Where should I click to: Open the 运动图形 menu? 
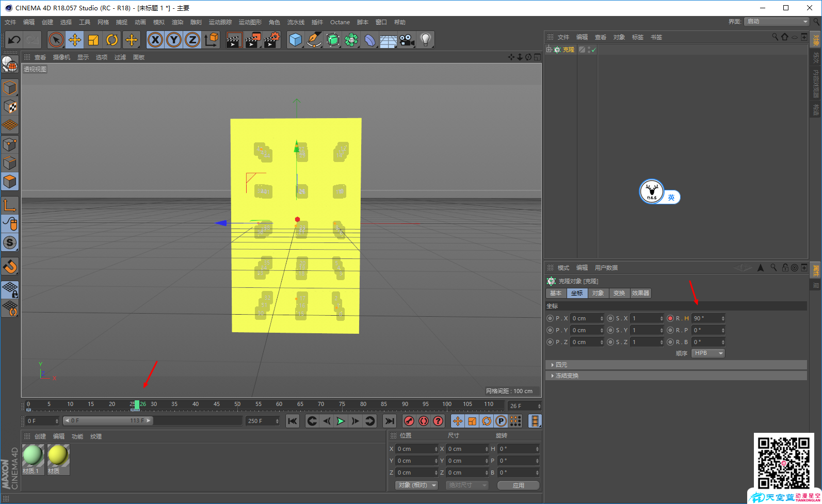[250, 22]
